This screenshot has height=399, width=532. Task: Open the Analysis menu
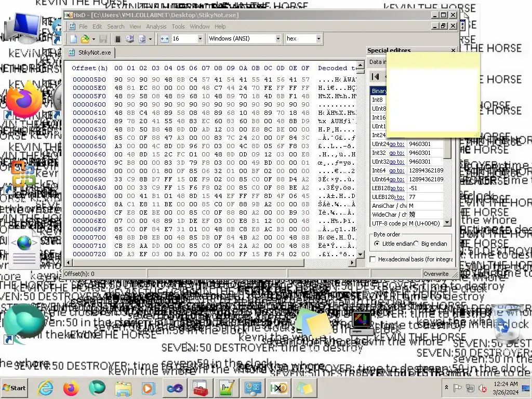156,26
